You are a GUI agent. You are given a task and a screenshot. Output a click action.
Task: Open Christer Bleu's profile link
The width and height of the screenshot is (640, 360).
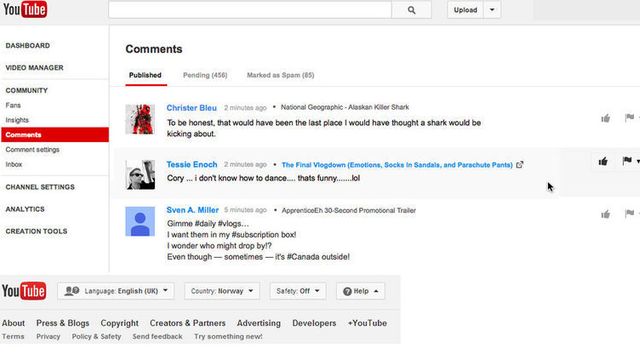pos(191,108)
